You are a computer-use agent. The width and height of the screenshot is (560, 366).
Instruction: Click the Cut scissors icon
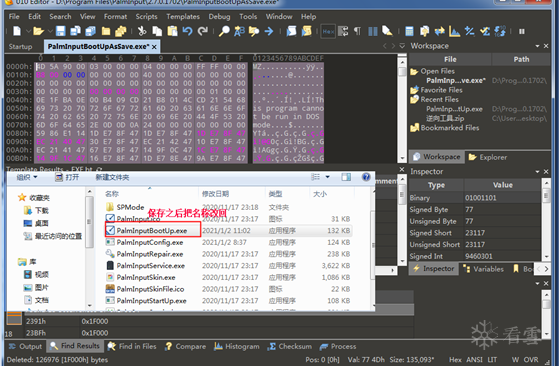[142, 31]
